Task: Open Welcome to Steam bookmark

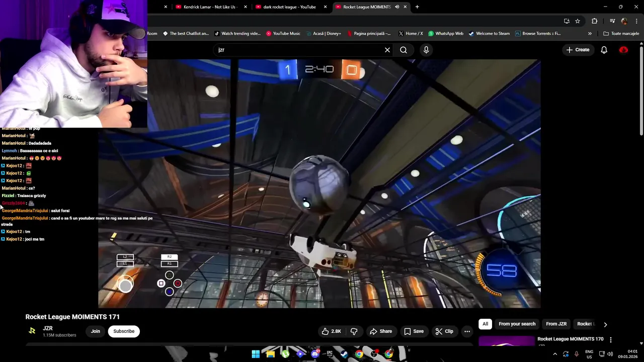Action: (489, 34)
